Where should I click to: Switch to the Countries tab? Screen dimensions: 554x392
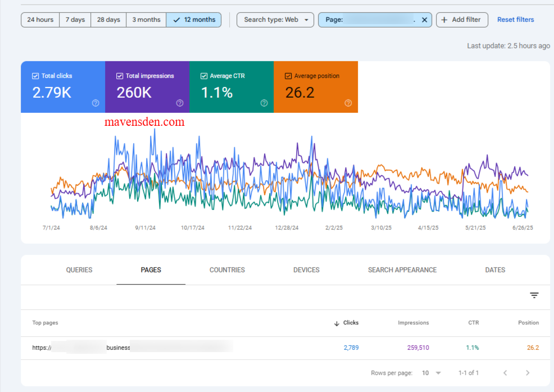coord(227,270)
